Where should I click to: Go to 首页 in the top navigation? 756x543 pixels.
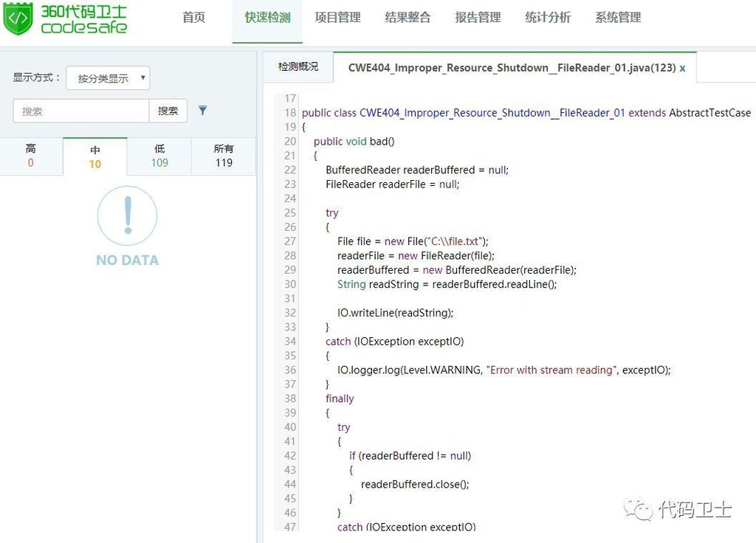click(x=194, y=18)
